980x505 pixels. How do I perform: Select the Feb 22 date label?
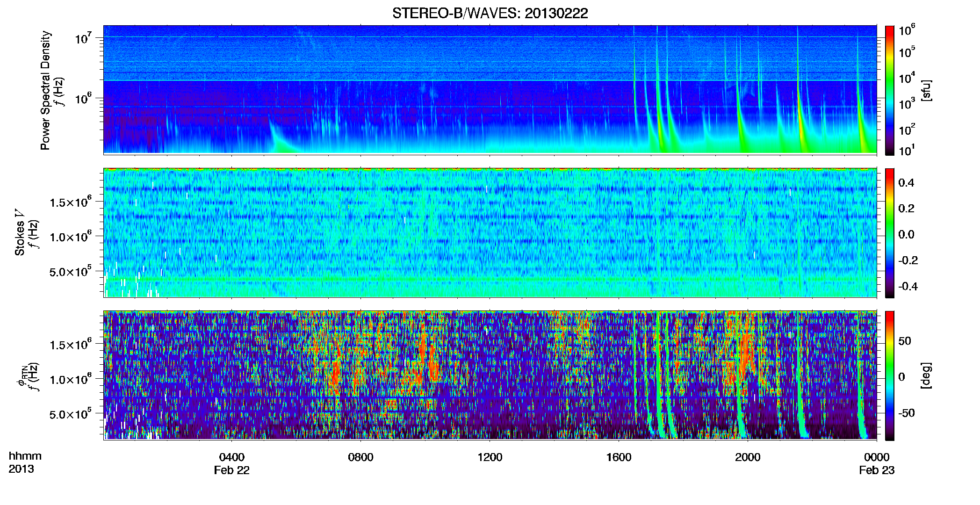[x=232, y=470]
